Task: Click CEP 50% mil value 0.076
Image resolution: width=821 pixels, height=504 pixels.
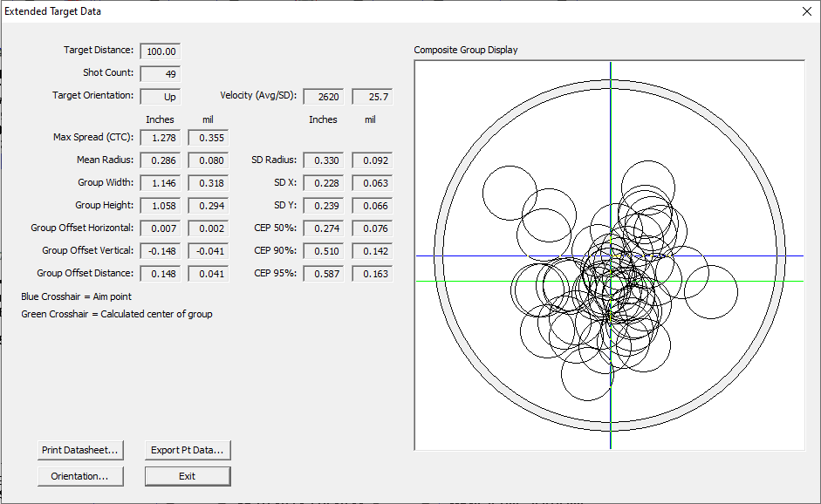Action: point(373,228)
